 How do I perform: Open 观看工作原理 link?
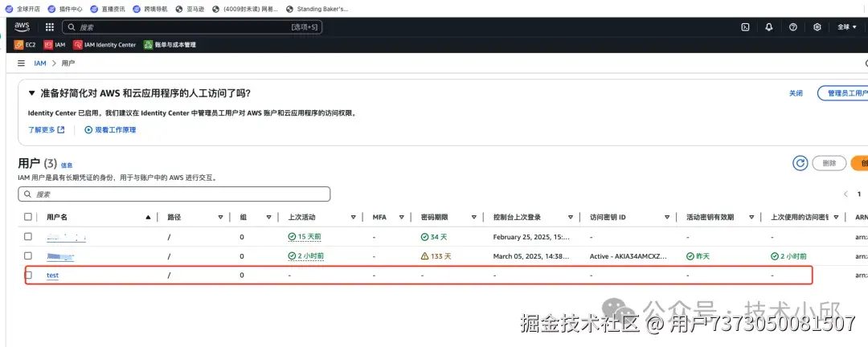(110, 130)
